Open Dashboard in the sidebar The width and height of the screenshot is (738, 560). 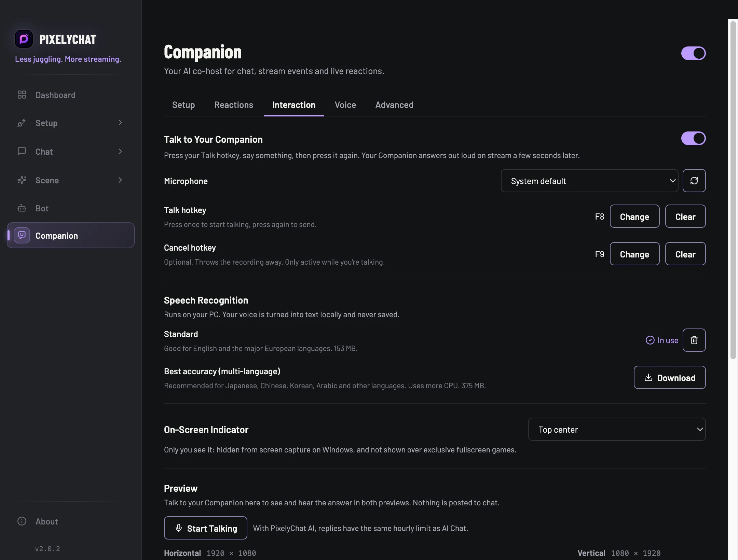click(x=71, y=95)
